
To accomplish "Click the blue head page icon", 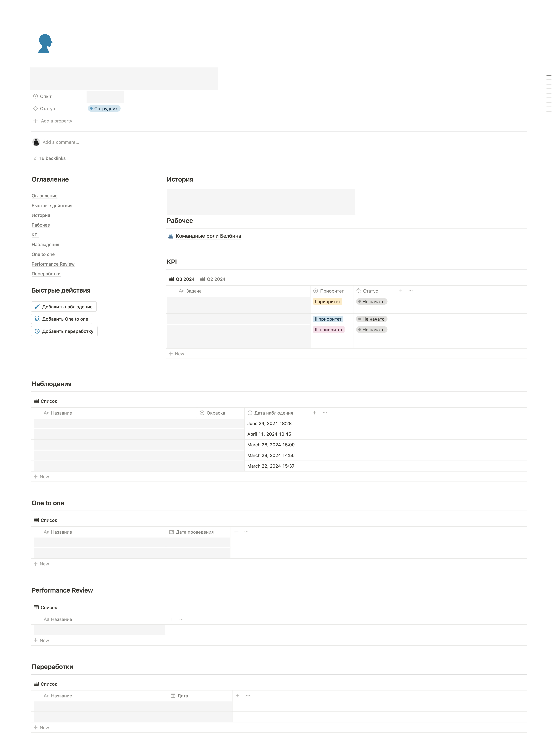I will (x=45, y=44).
